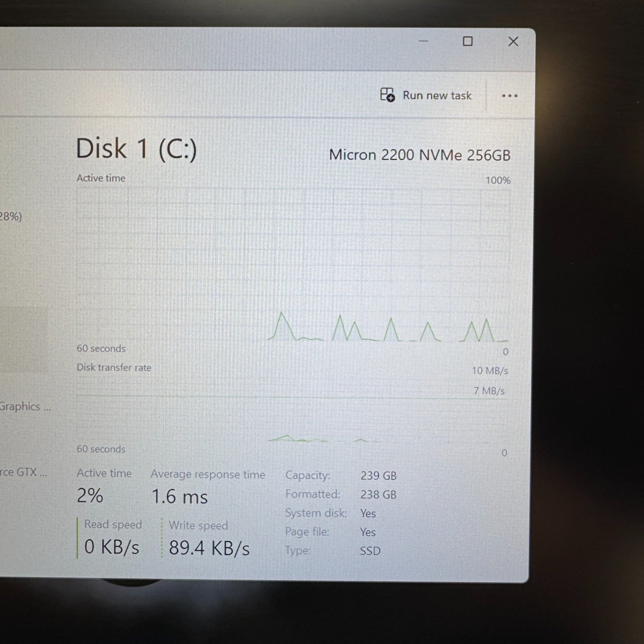Click the Micron 2200 NVMe 256GB label

pos(420,155)
